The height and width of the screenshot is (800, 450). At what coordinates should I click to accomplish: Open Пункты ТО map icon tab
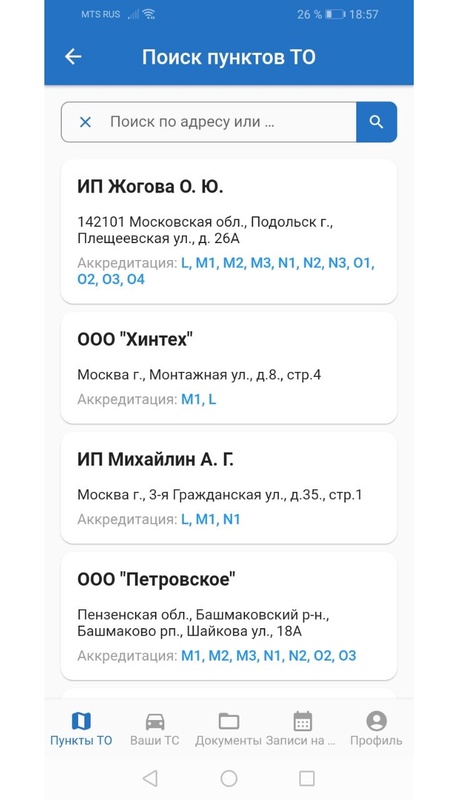81,729
